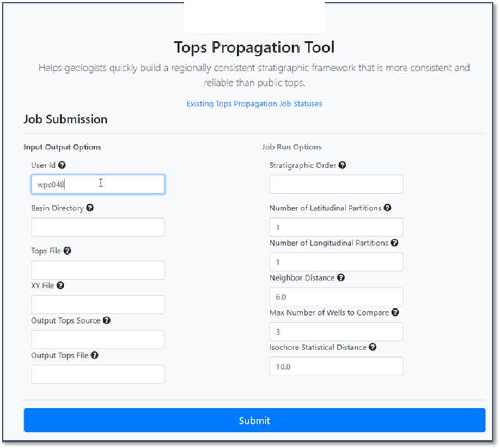
Task: Click the Max Number of Wells field
Action: (336, 332)
